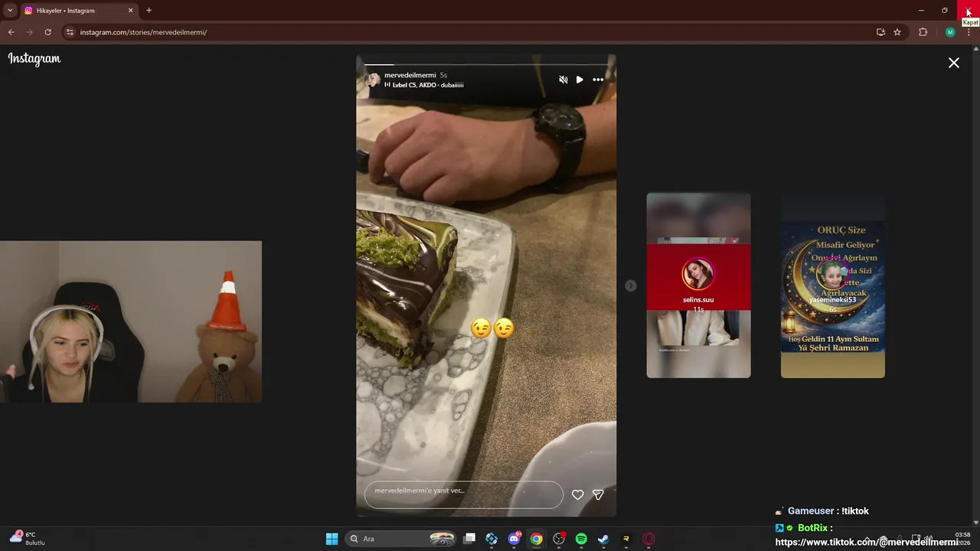This screenshot has height=551, width=980.
Task: Open Opera GX from the taskbar
Action: pos(648,539)
